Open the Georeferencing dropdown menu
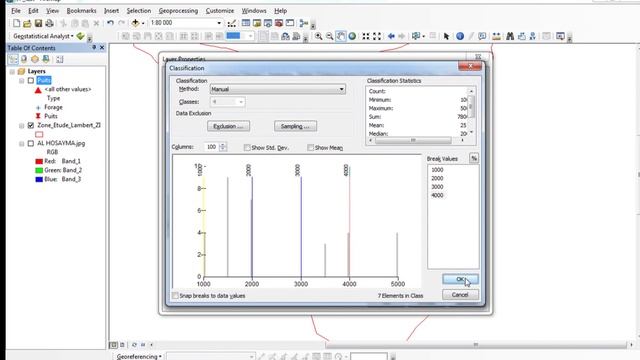Screen dimensions: 640x360 [139, 356]
